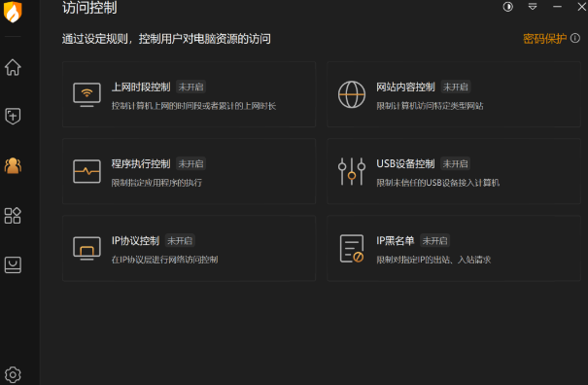The width and height of the screenshot is (588, 385).
Task: Click the pulse monitor icon for 程序执行控制
Action: pos(86,171)
